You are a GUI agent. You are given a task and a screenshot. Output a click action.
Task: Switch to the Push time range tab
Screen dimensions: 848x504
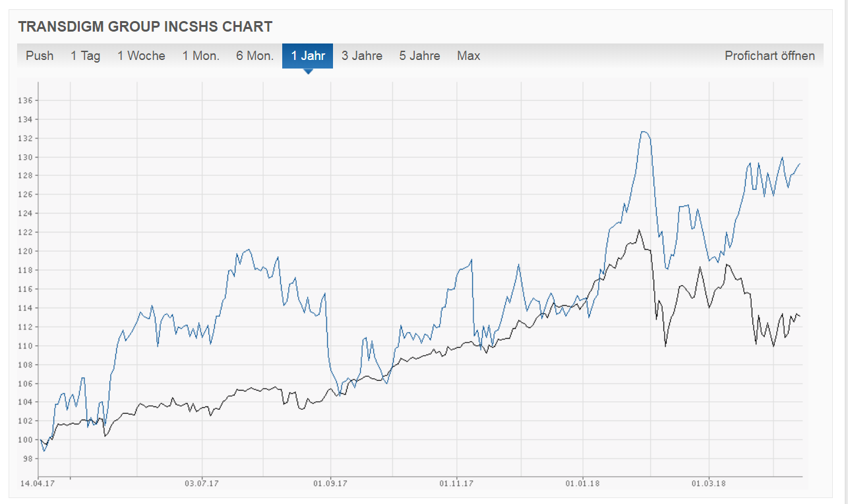40,56
